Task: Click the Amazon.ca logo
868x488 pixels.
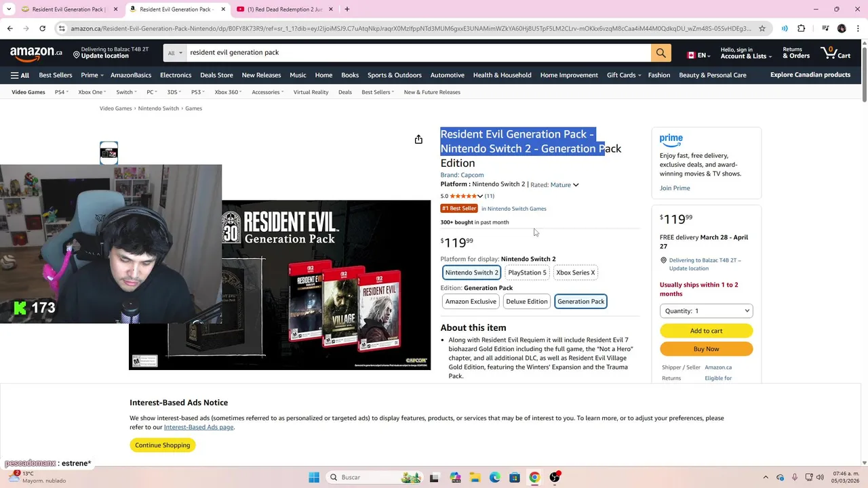Action: (36, 53)
